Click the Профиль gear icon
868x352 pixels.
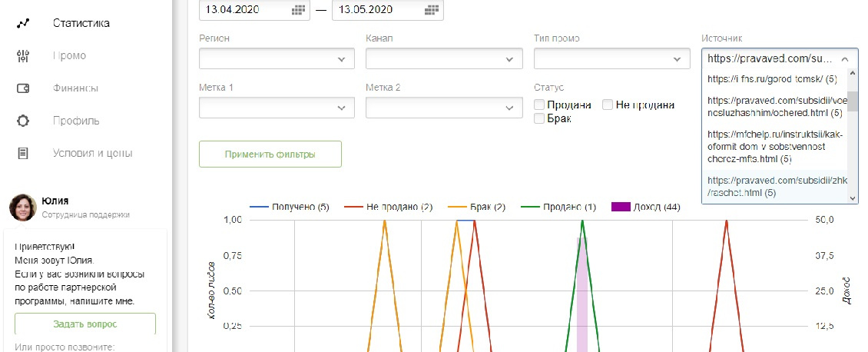pyautogui.click(x=23, y=121)
